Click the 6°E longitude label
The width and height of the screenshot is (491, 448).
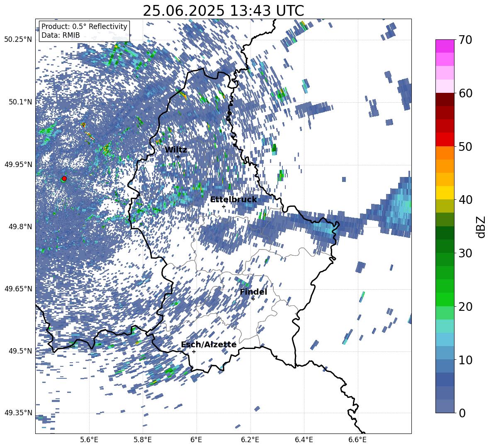tap(196, 440)
